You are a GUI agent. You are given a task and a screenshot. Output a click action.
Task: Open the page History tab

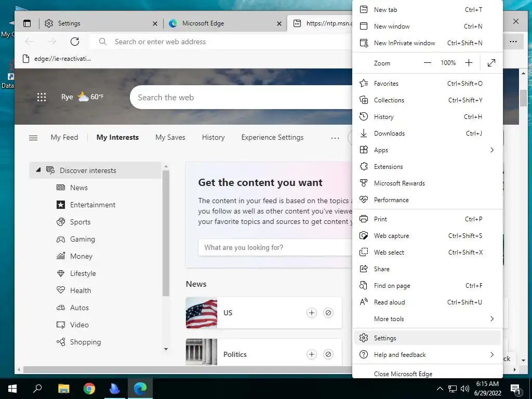click(213, 137)
